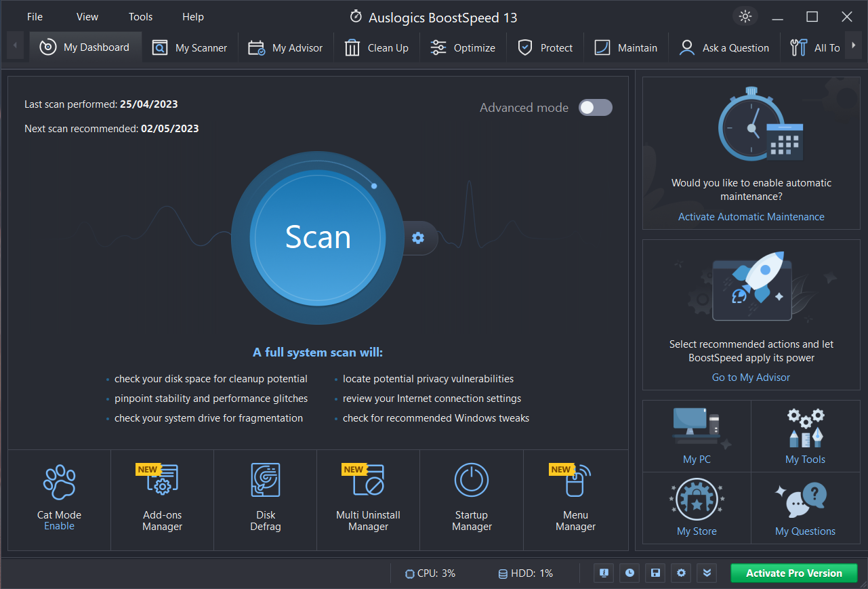The width and height of the screenshot is (868, 589).
Task: Open the Optimize tab
Action: (463, 47)
